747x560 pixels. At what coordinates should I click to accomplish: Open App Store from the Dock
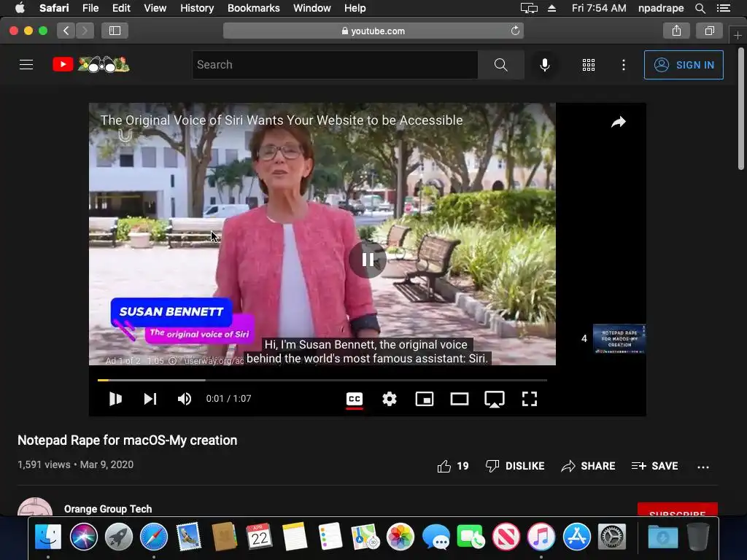[x=576, y=537]
